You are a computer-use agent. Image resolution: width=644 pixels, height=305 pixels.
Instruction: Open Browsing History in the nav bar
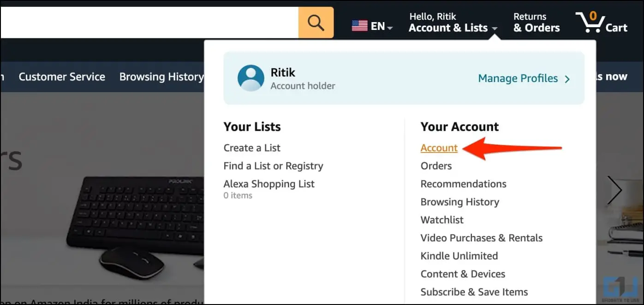[x=161, y=76]
